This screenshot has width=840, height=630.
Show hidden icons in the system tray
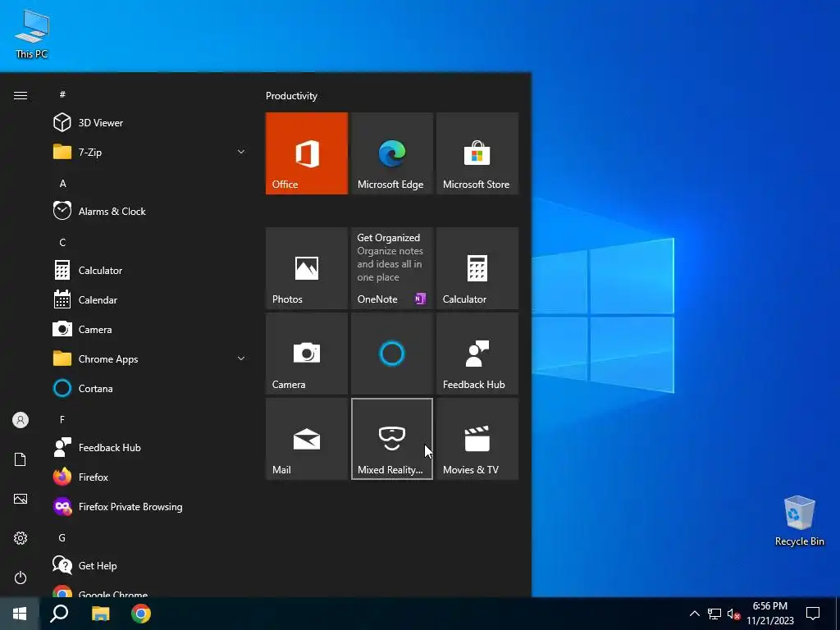point(694,614)
